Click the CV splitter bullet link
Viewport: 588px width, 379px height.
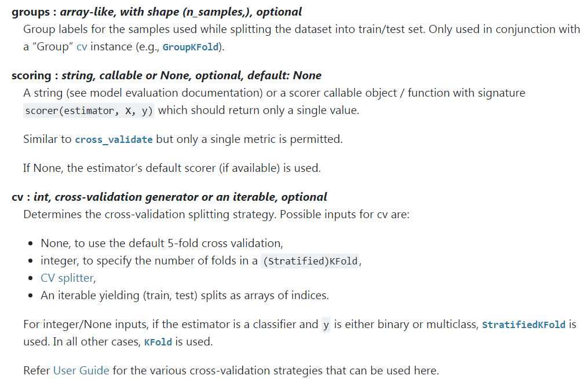(x=68, y=278)
